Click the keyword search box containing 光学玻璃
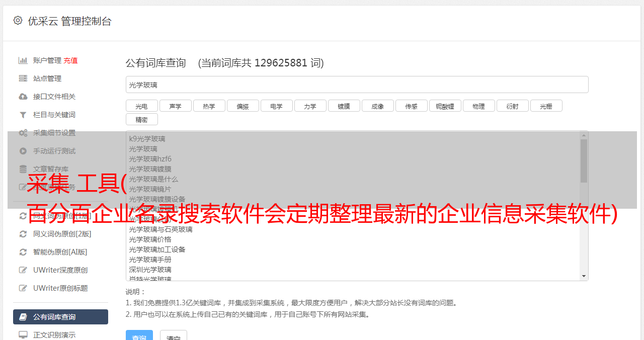 click(x=357, y=84)
